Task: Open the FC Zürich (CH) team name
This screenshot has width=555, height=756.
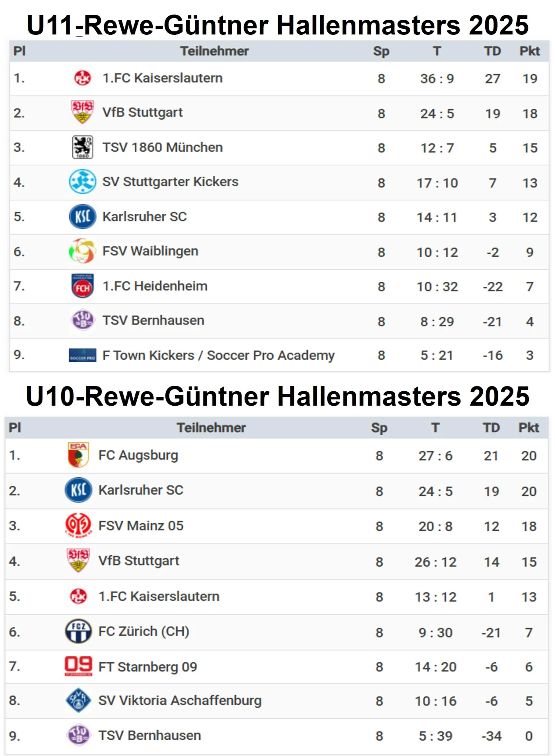Action: (x=144, y=631)
